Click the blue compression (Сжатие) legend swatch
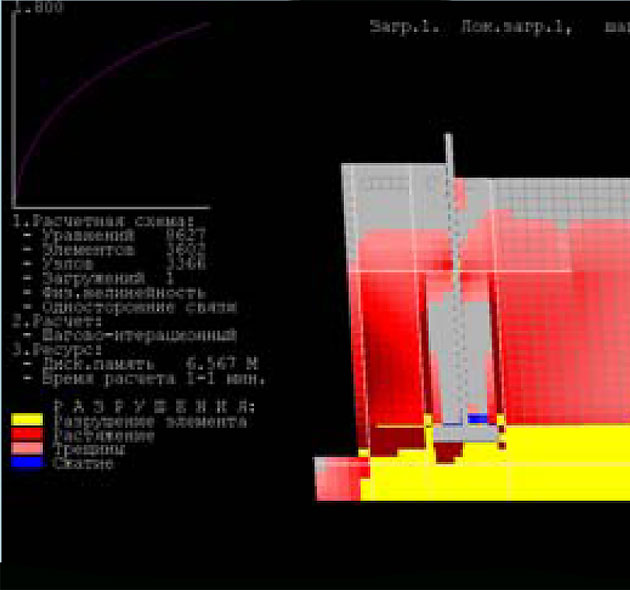630x590 pixels. (27, 462)
